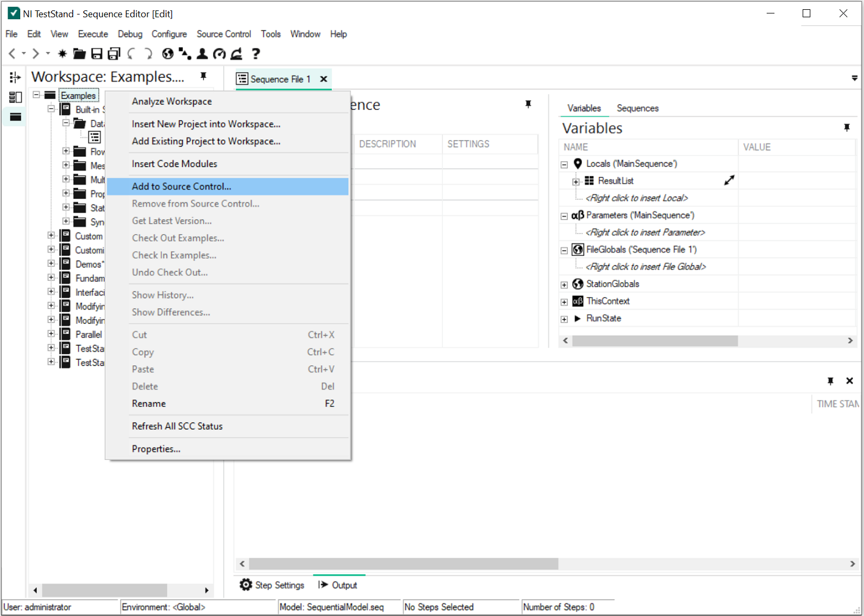Viewport: 864px width, 616px height.
Task: Click the shapes palette icon in toolbar
Action: coord(185,54)
